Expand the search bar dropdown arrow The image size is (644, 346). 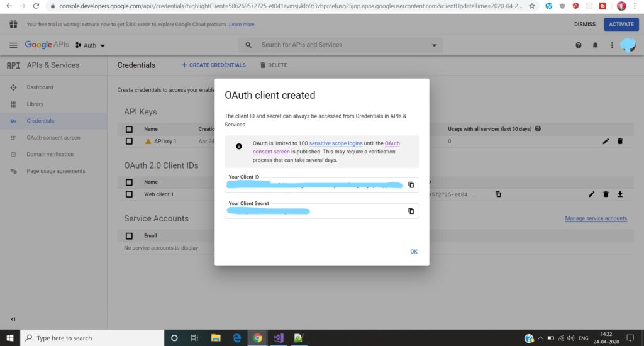click(434, 45)
